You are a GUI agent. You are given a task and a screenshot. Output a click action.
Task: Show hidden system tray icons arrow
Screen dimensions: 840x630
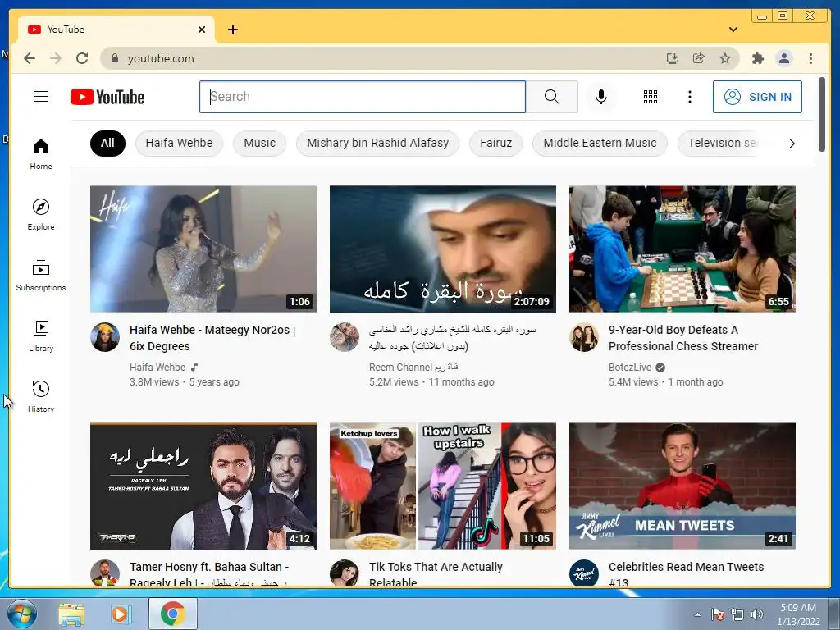[x=697, y=614]
